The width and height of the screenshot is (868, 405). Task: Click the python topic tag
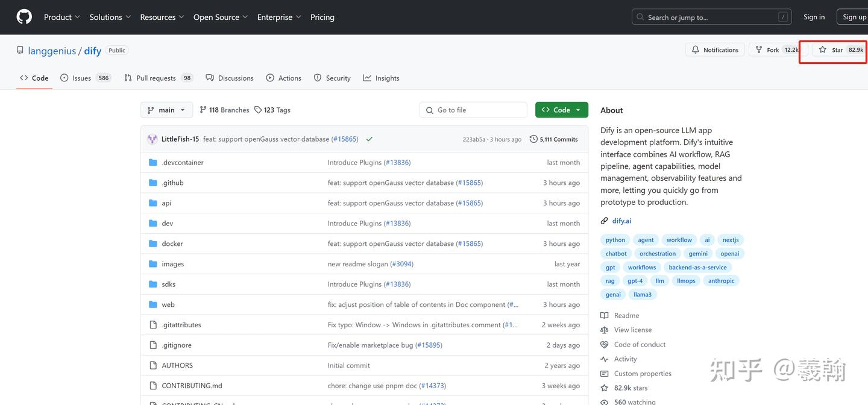pos(615,240)
